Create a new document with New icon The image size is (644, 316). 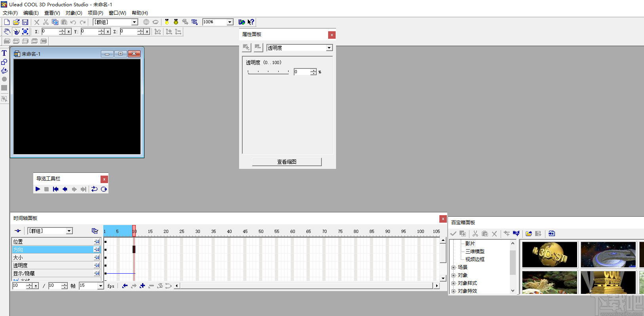pos(7,22)
